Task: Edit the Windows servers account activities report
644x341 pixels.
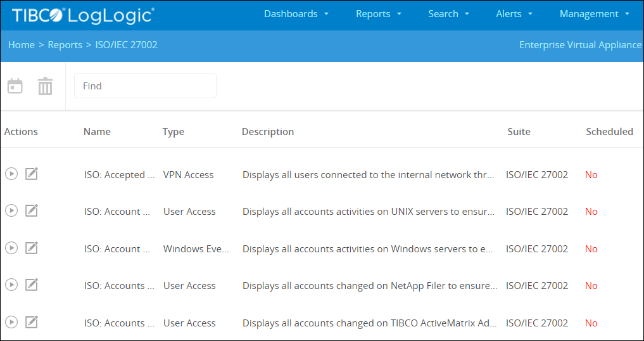Action: point(32,248)
